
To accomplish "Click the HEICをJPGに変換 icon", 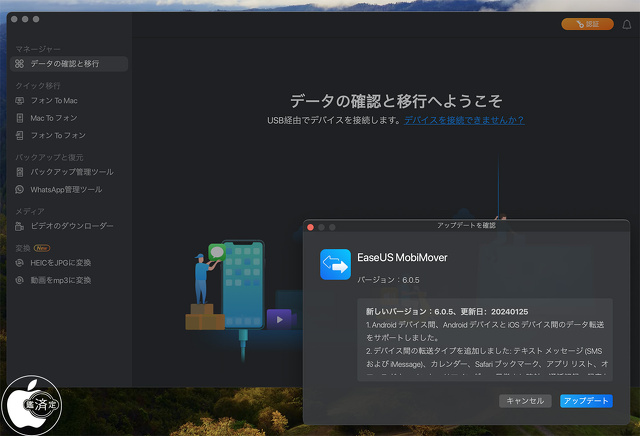I will [19, 263].
